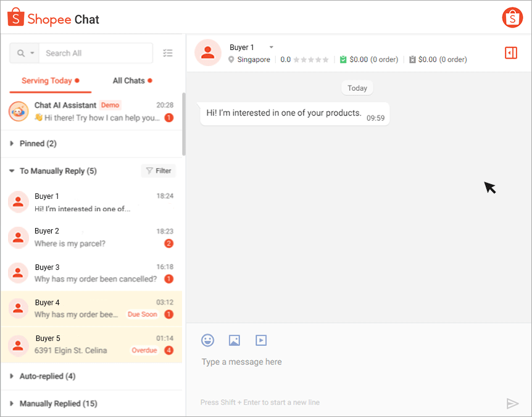Expand the Manually Replied (15) section
The image size is (532, 417).
(91, 404)
